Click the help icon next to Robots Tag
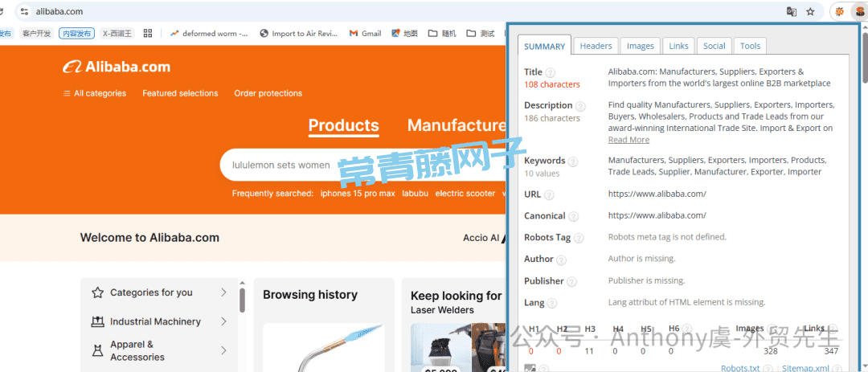Viewport: 868px width, 372px height. point(579,238)
